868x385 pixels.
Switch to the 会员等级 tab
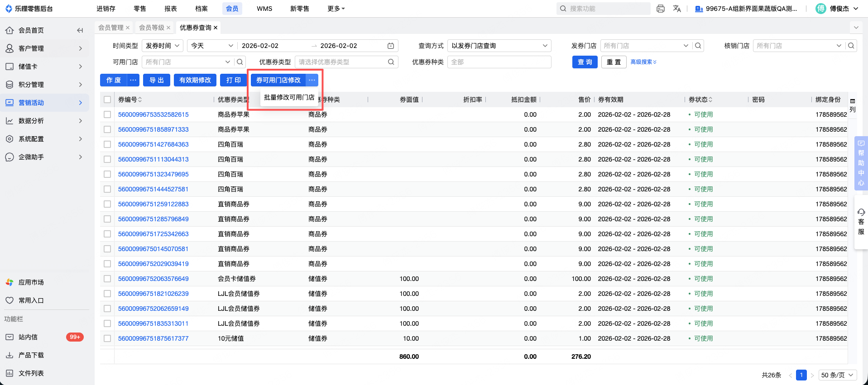[x=152, y=28]
